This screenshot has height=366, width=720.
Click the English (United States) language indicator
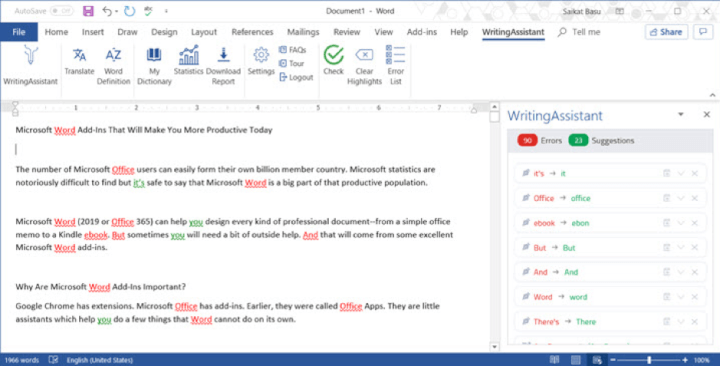click(x=100, y=360)
